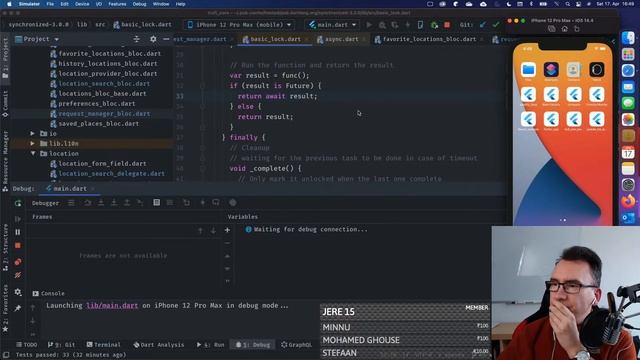
Task: Follow the lib/main.dart link in console
Action: (112, 306)
